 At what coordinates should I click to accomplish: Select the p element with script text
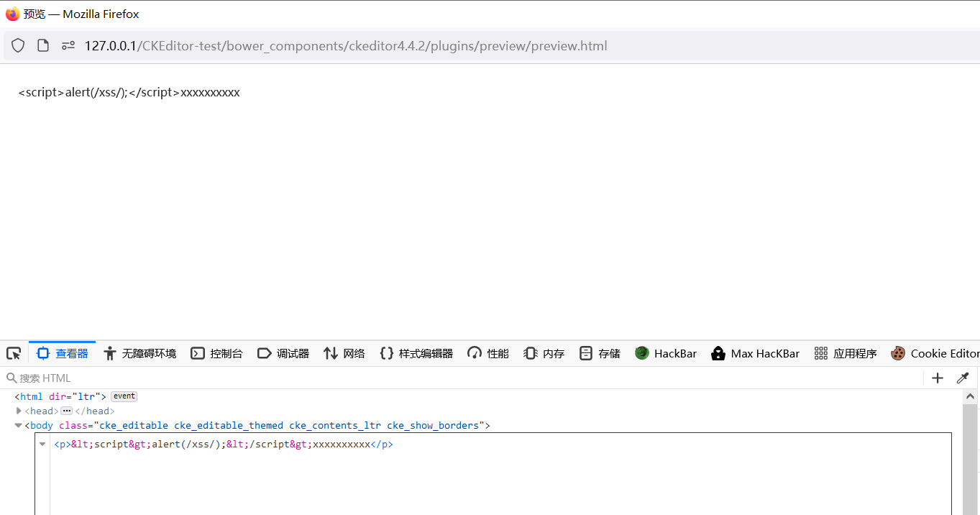224,445
